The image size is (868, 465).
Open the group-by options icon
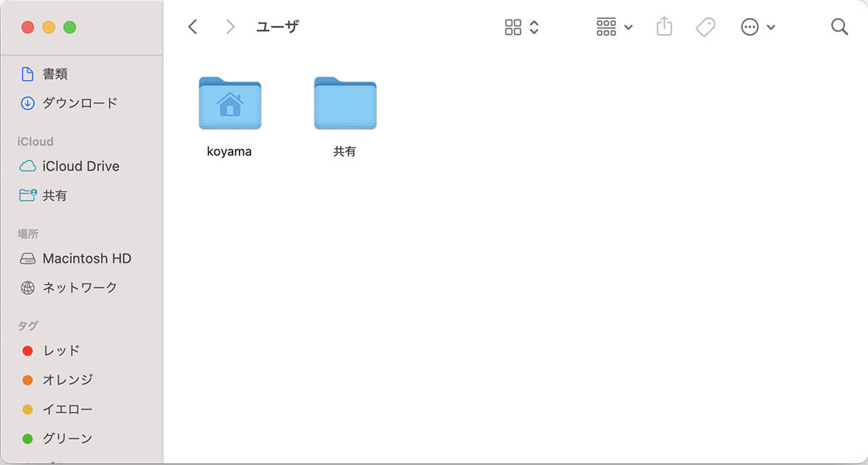(x=606, y=27)
